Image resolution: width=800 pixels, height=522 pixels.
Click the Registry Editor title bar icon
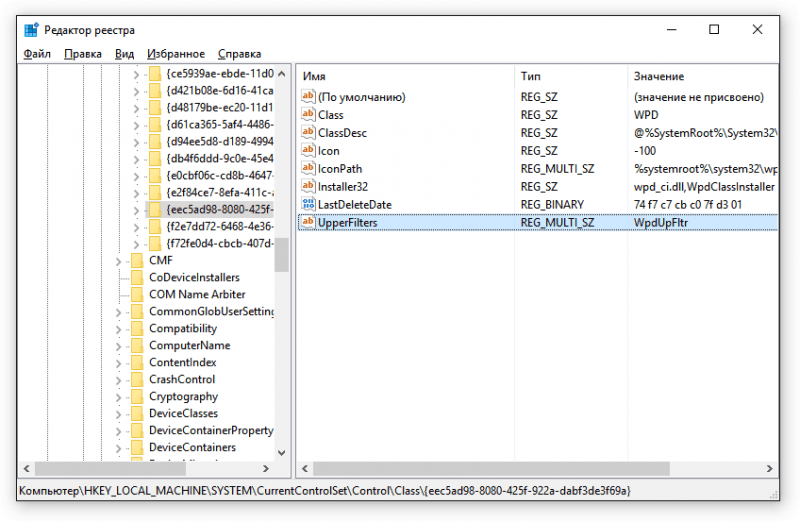pyautogui.click(x=30, y=30)
